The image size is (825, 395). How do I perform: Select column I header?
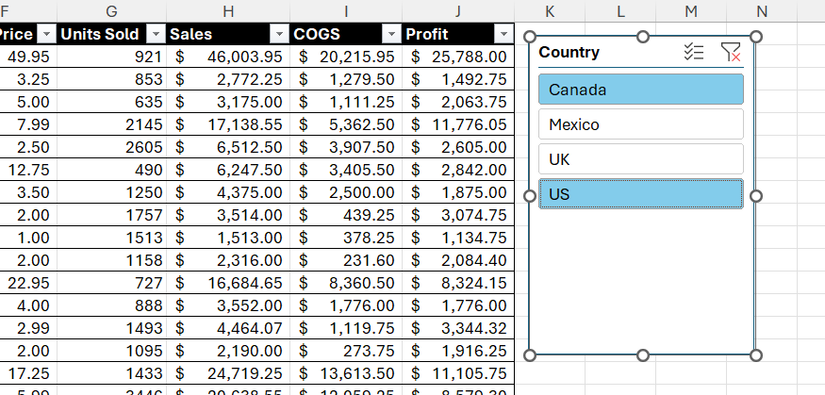coord(346,11)
